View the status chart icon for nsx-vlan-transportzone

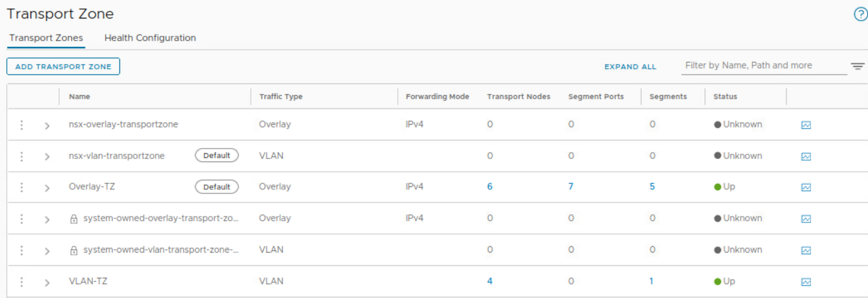tap(806, 156)
